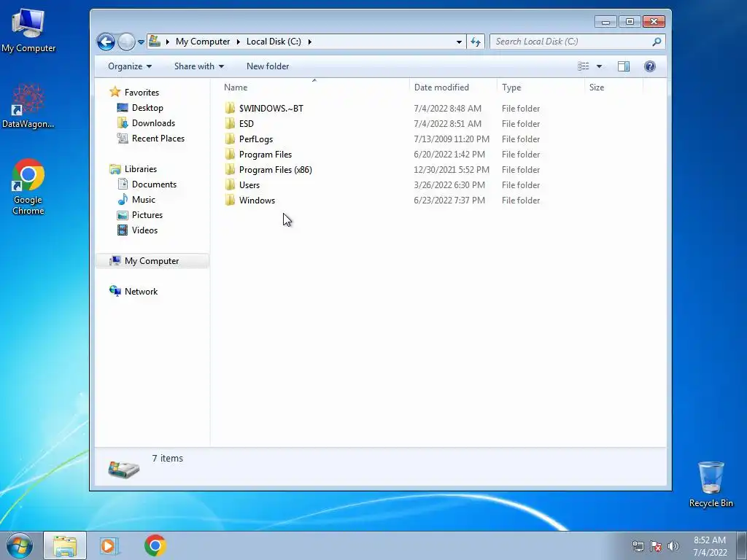747x560 pixels.
Task: Show the preview pane
Action: click(x=624, y=66)
